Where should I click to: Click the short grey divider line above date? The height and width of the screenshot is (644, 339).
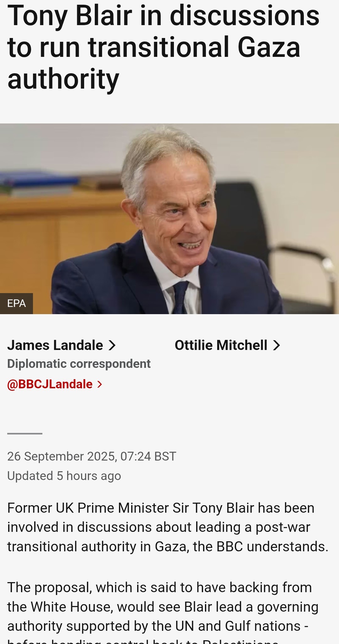pos(25,434)
